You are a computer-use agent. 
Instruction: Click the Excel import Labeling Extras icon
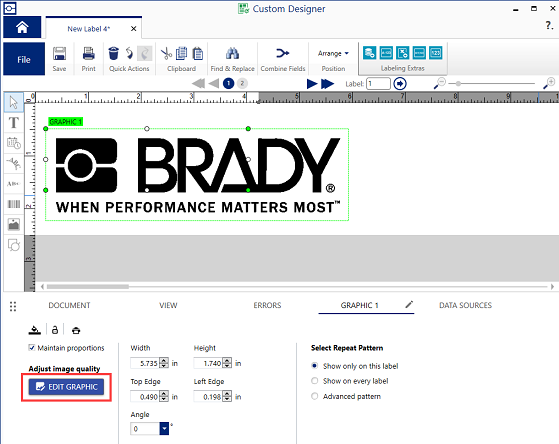tap(402, 53)
